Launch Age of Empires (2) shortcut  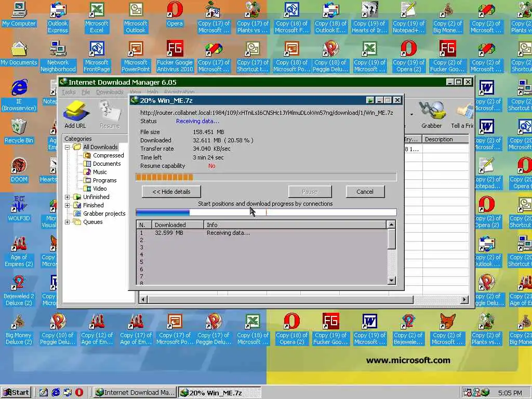19,251
